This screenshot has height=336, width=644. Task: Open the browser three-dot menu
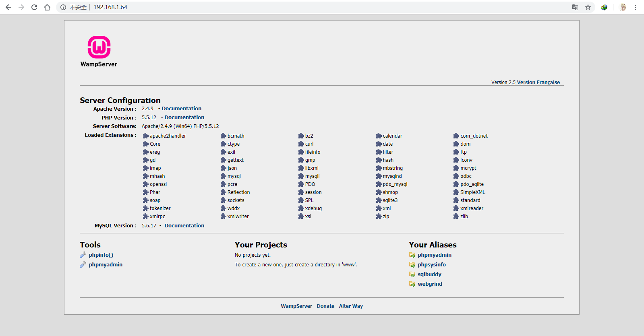[x=635, y=7]
